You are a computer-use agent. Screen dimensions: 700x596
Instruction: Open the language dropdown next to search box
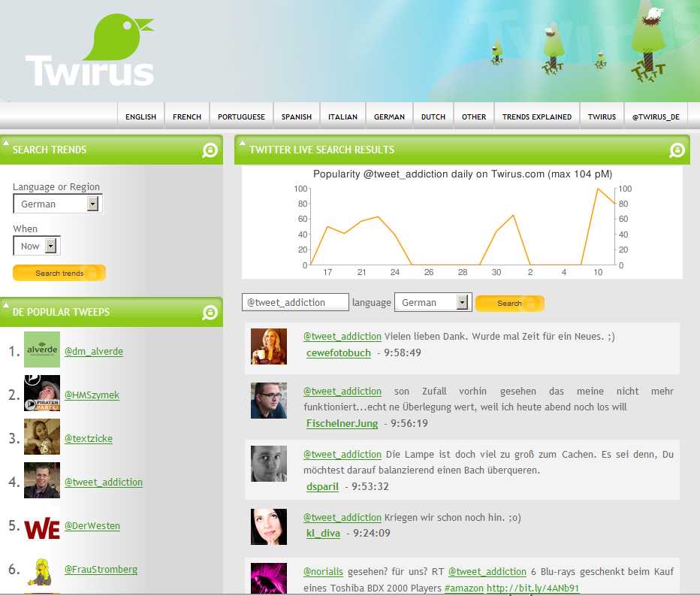[x=433, y=302]
